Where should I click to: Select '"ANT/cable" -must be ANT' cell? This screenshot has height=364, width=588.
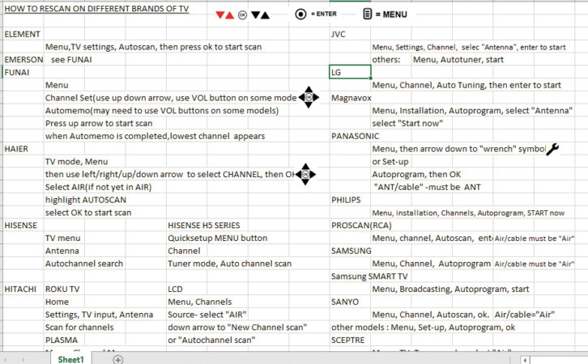[427, 187]
